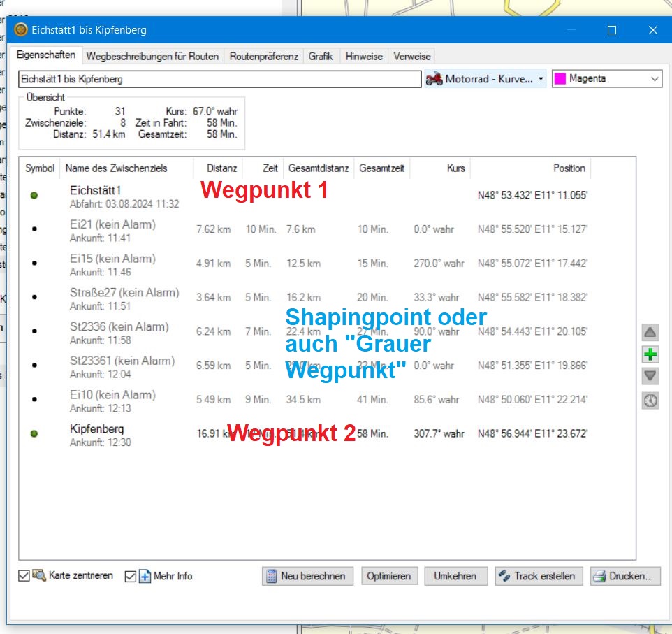Switch to the Grafik tab

[x=321, y=56]
